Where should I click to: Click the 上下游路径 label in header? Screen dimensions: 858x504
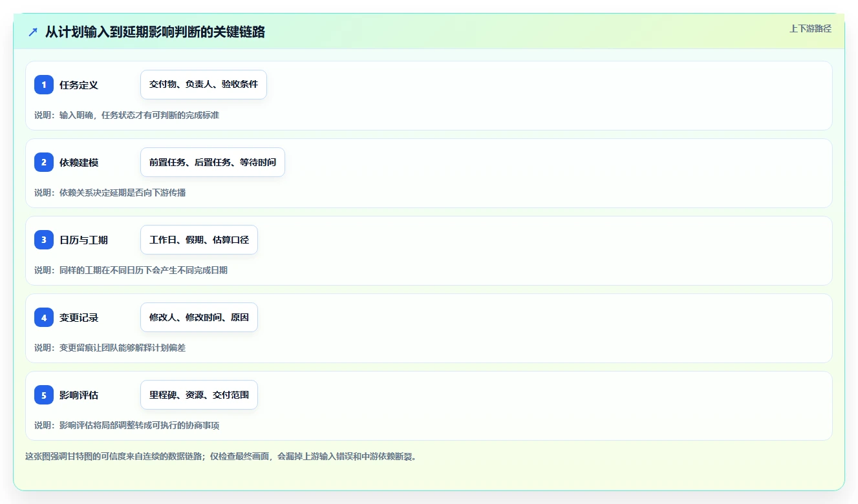click(810, 28)
